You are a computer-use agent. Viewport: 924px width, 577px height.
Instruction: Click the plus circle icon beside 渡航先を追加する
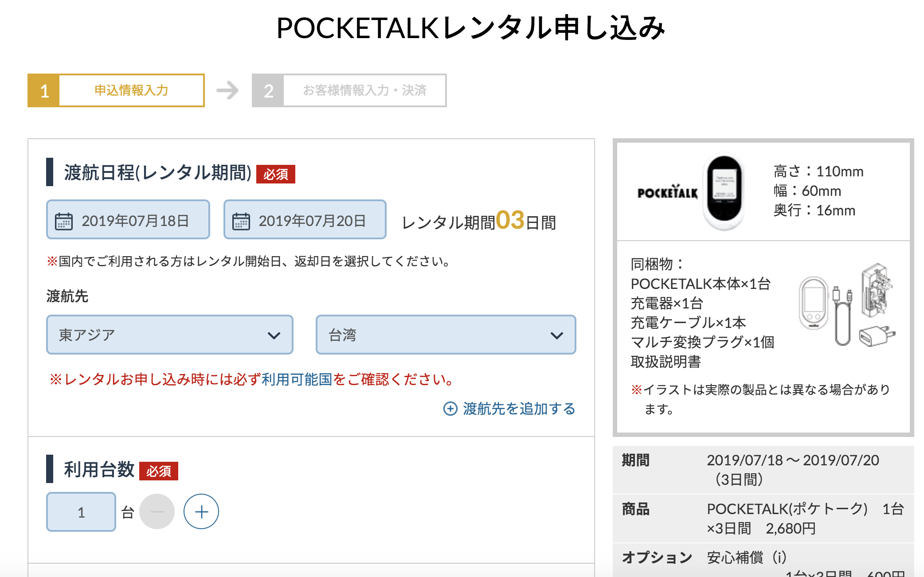coord(450,409)
